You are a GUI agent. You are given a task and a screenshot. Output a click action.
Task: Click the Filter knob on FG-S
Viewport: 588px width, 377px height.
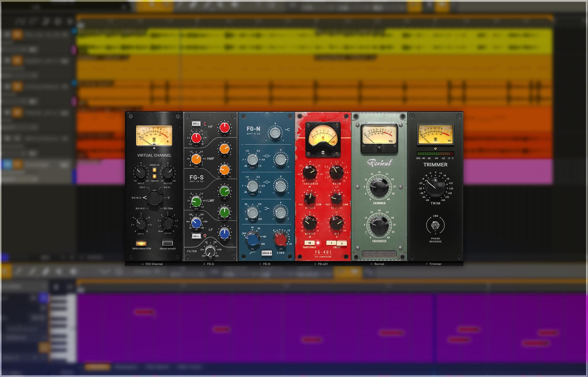210,250
